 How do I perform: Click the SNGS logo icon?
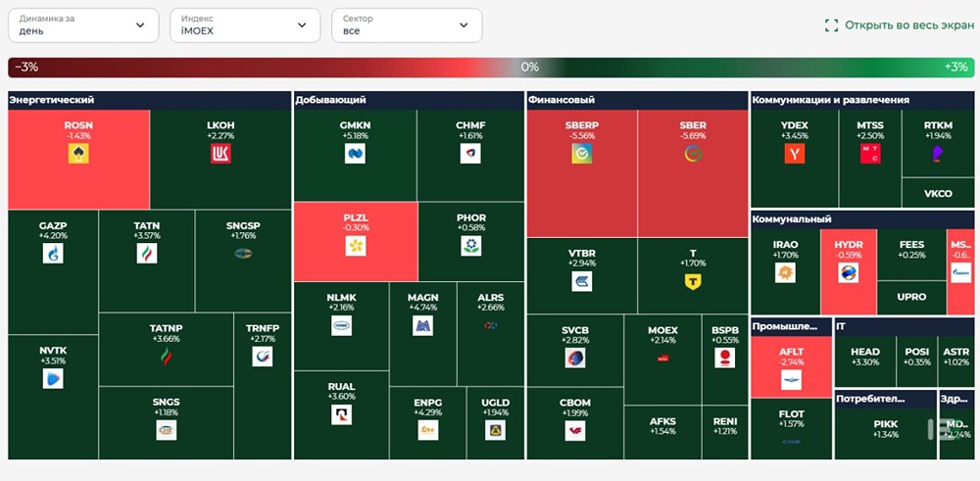tap(167, 430)
